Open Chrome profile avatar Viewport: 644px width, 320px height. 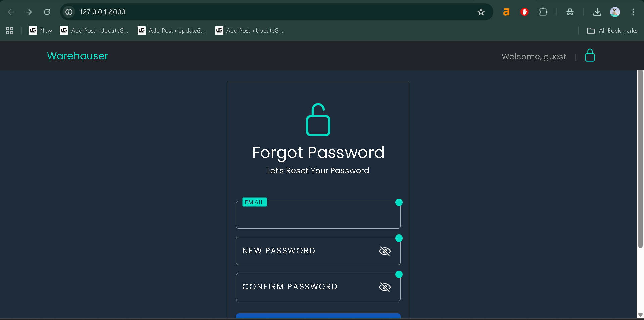615,12
